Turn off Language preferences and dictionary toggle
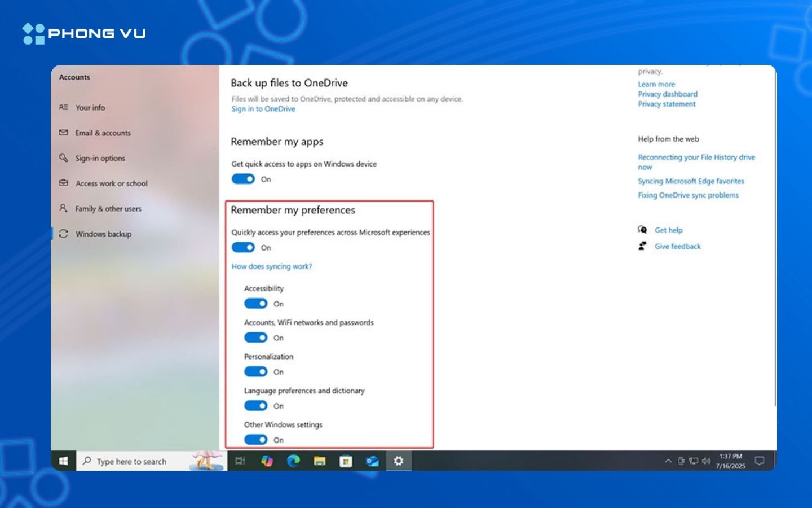Image resolution: width=812 pixels, height=508 pixels. [255, 405]
